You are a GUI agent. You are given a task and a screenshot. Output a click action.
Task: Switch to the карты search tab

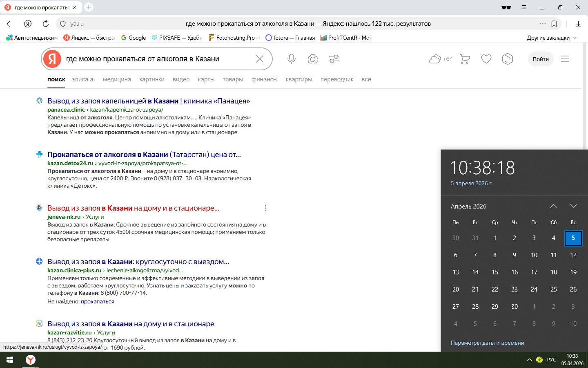206,79
